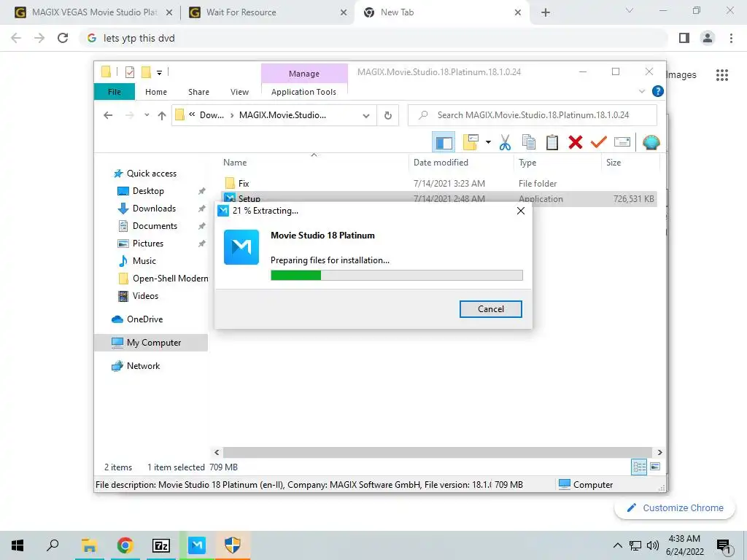Switch to Wait For Resource Chrome tab

pyautogui.click(x=267, y=12)
